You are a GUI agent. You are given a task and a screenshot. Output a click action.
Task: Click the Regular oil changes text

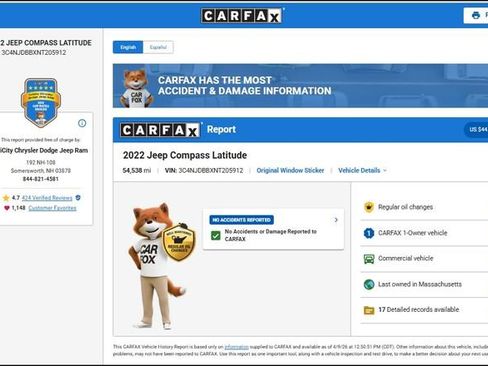point(405,207)
